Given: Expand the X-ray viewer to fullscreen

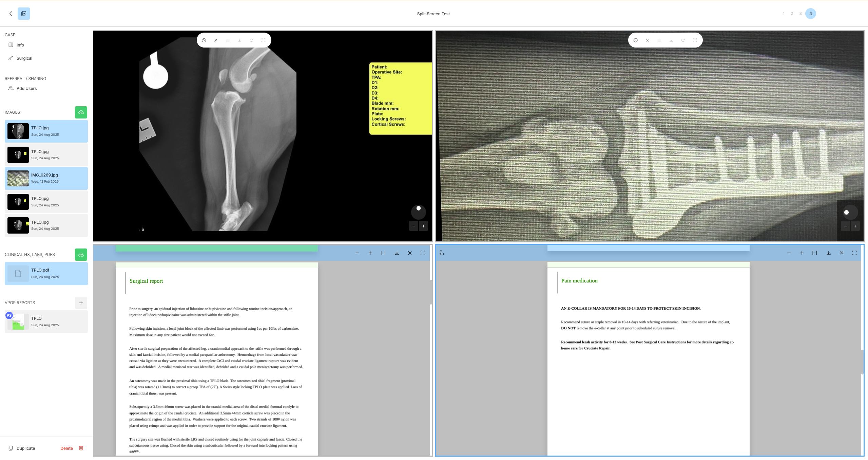Looking at the screenshot, I should (263, 40).
